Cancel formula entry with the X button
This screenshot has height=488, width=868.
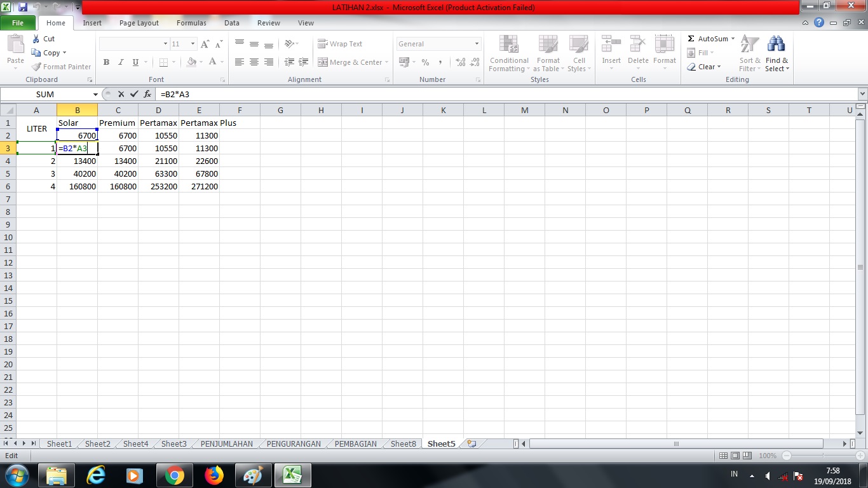120,93
